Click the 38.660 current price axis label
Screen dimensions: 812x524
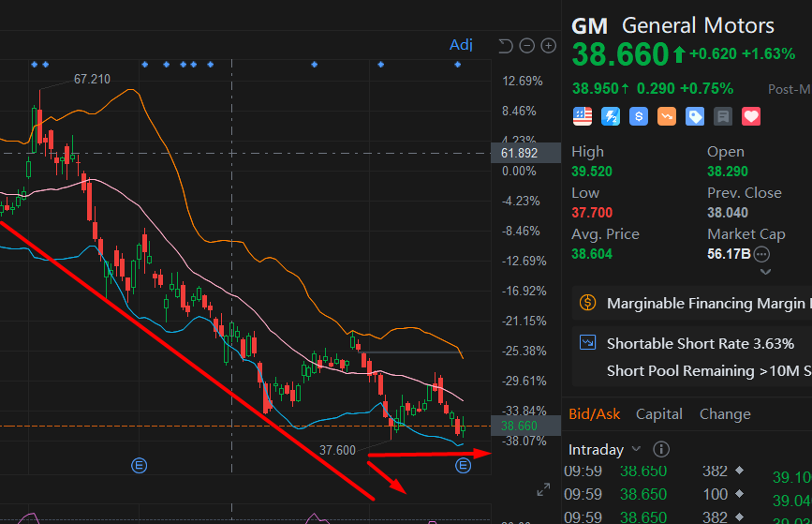(525, 426)
